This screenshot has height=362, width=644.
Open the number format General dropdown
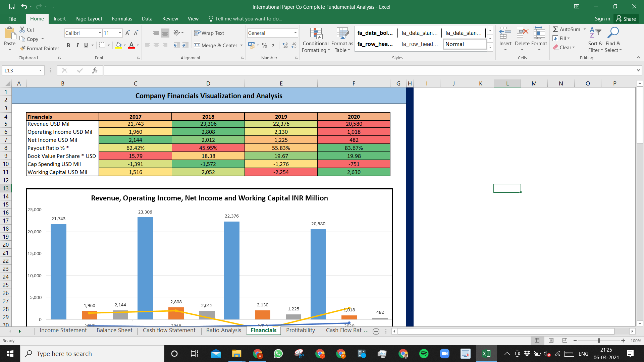click(296, 33)
